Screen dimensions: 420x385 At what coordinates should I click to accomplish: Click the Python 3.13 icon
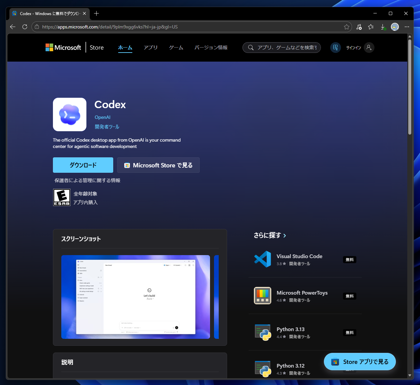pos(263,332)
